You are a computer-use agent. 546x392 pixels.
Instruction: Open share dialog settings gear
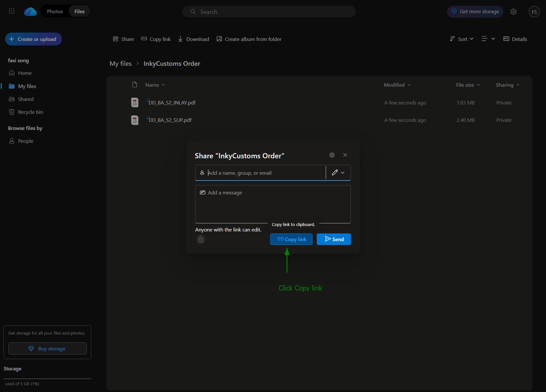[332, 155]
